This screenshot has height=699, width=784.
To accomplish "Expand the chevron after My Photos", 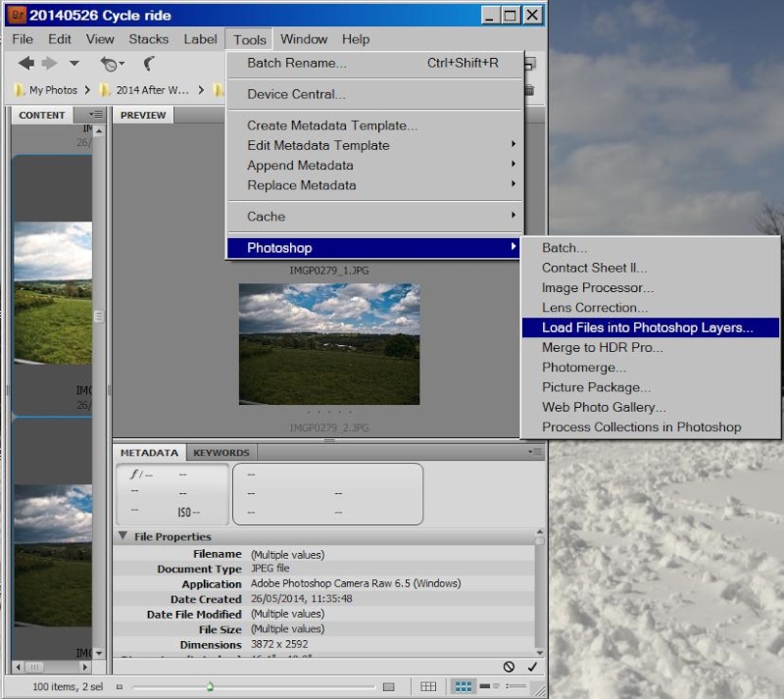I will tap(87, 90).
